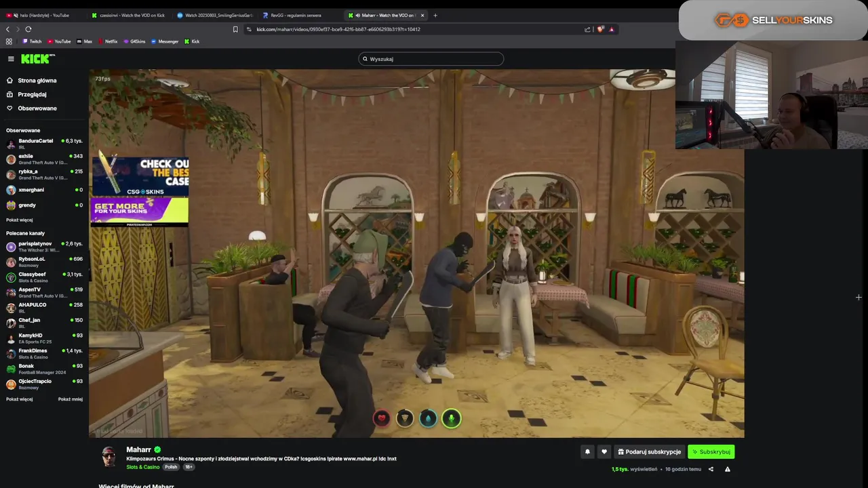Expand followed list with Pokaż więcej

click(x=19, y=220)
